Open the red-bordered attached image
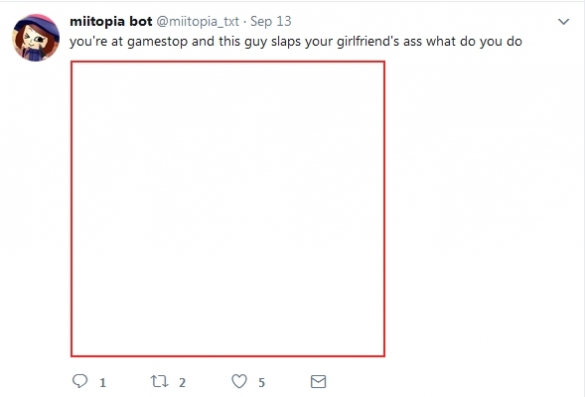Screen dimensions: 585x397 228,209
